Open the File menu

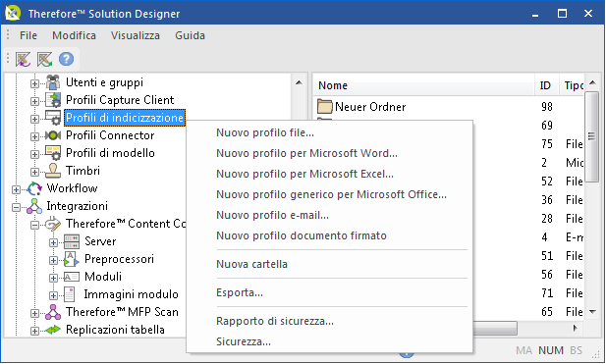point(28,35)
